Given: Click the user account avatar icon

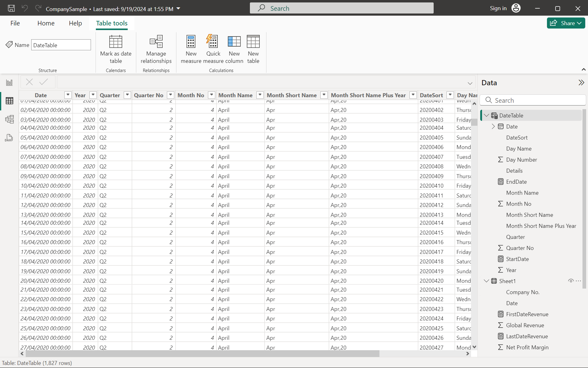Looking at the screenshot, I should point(516,8).
